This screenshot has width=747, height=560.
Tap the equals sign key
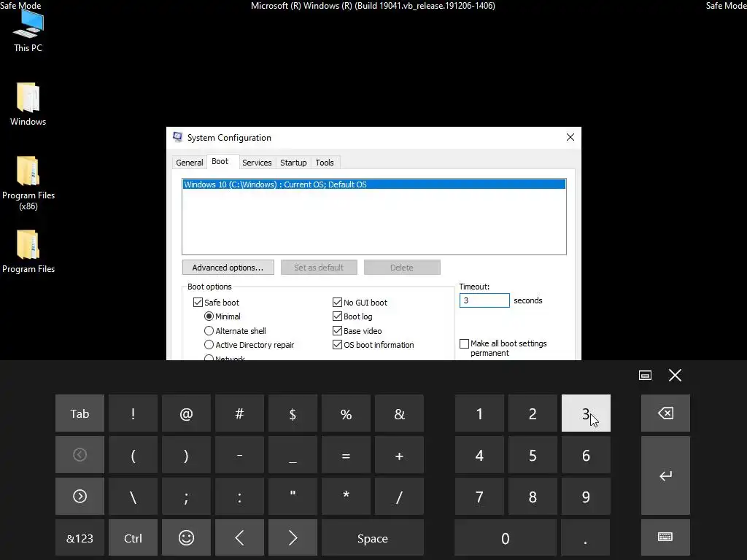[346, 455]
